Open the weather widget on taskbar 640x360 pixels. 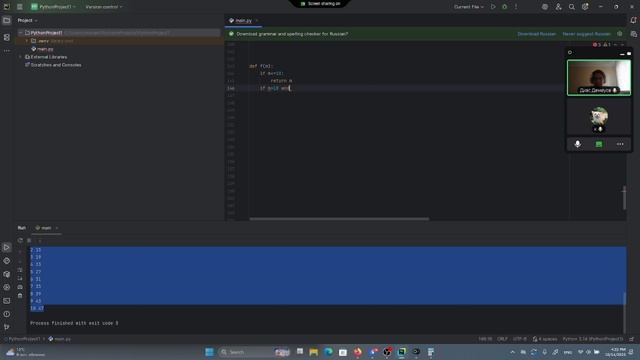click(x=24, y=352)
